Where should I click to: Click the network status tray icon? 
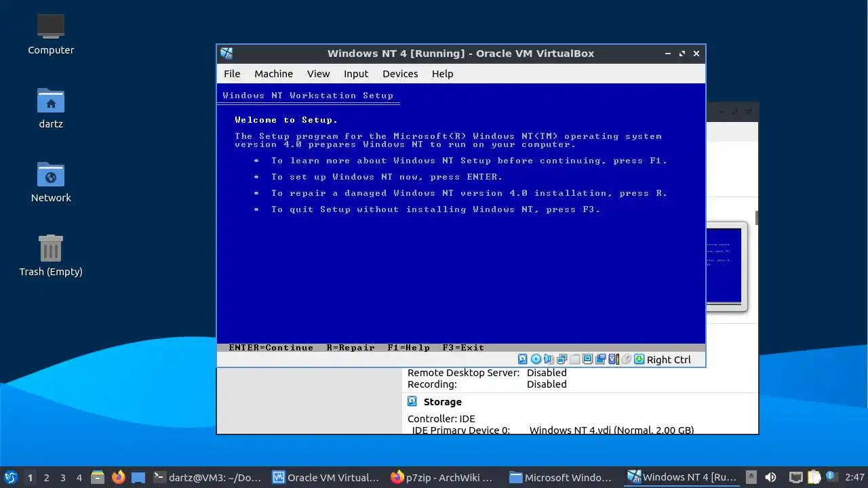click(x=796, y=477)
